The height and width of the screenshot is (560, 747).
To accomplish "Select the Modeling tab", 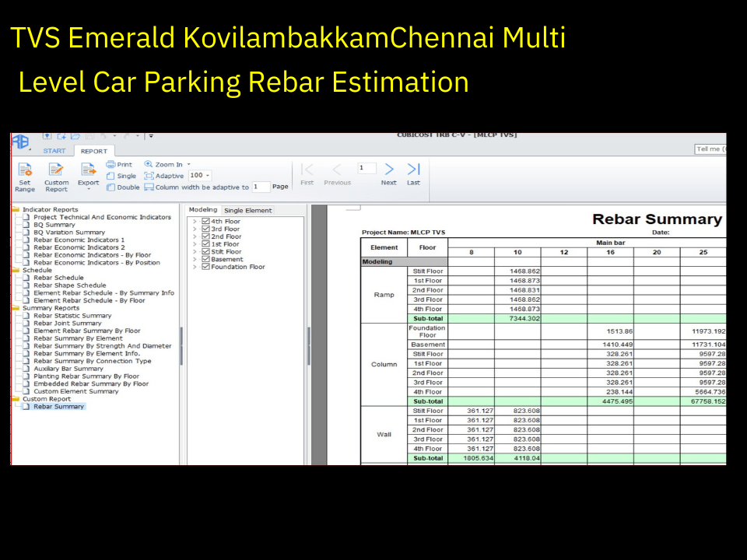I will click(x=203, y=209).
